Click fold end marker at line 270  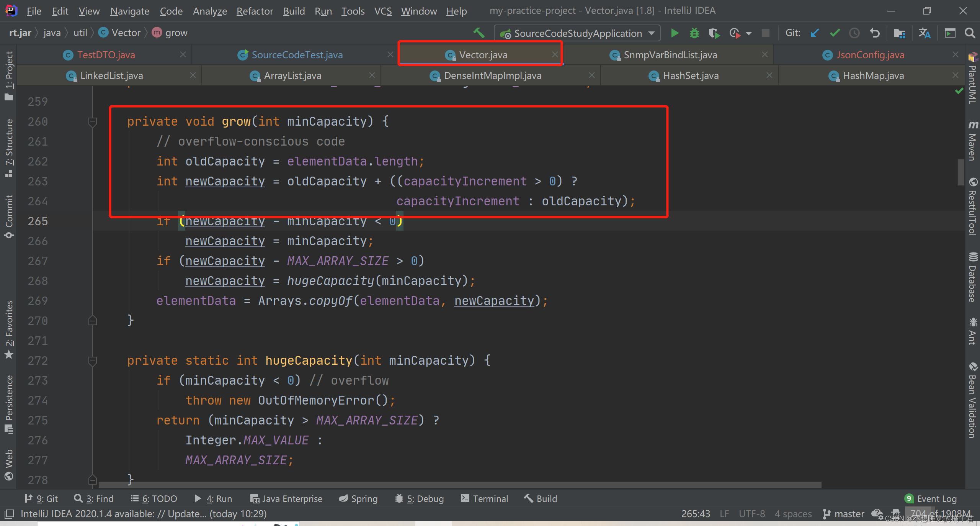(93, 320)
